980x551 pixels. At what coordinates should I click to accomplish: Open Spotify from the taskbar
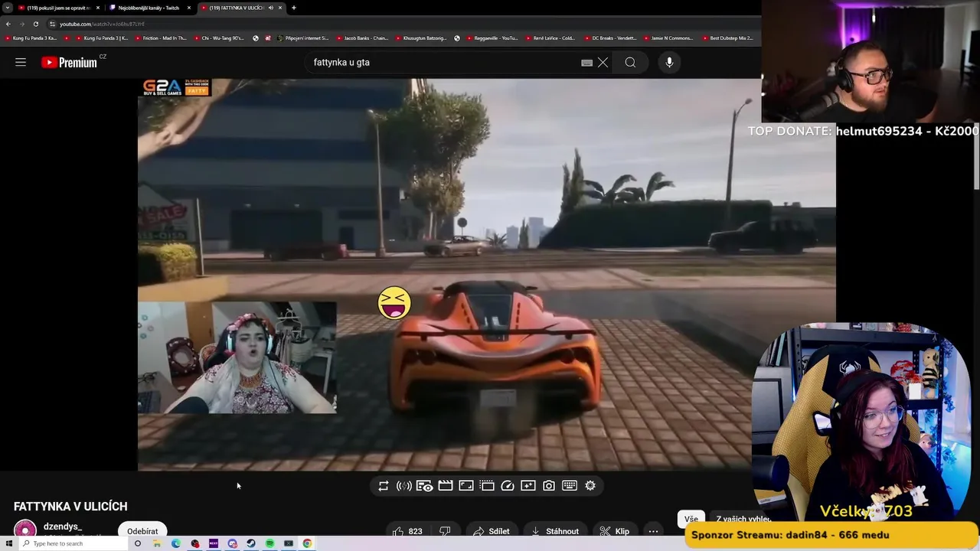click(x=269, y=543)
